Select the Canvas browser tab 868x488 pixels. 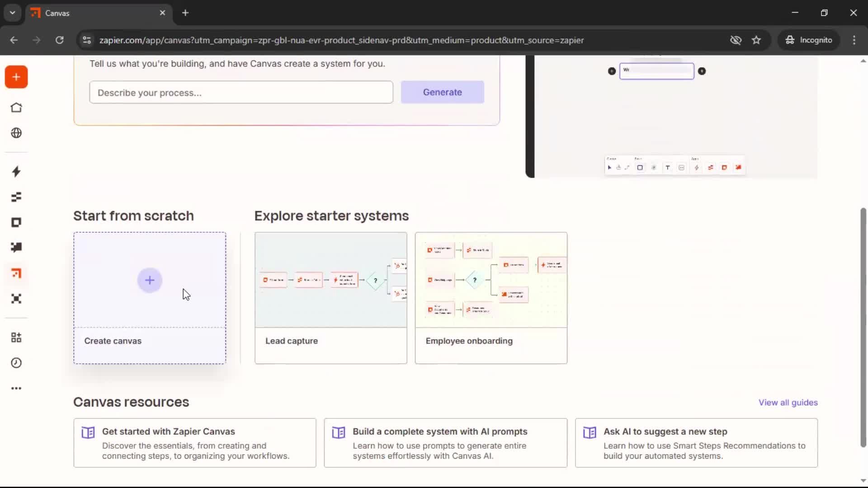click(99, 13)
